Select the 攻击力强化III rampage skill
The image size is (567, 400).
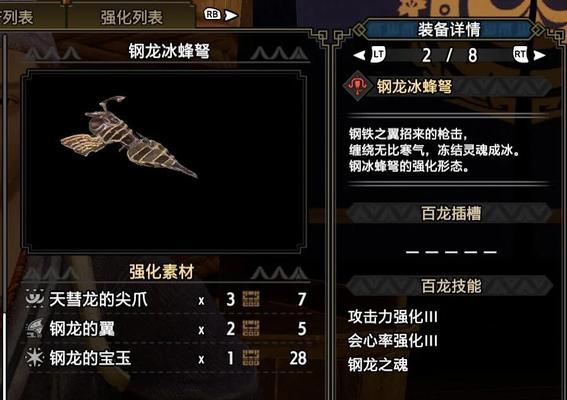393,317
